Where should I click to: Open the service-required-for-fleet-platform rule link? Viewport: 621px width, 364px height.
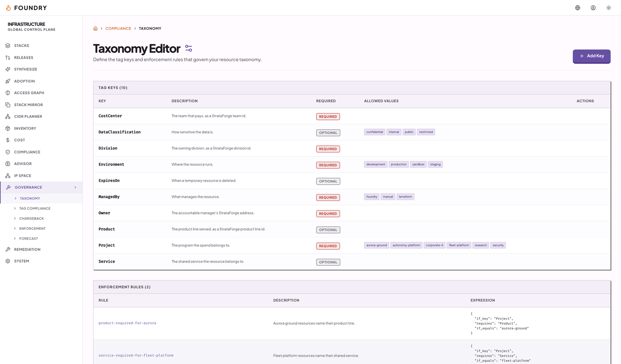pyautogui.click(x=136, y=355)
